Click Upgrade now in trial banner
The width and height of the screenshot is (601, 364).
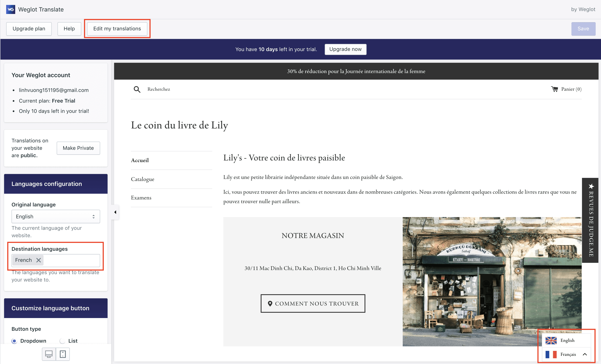(345, 49)
